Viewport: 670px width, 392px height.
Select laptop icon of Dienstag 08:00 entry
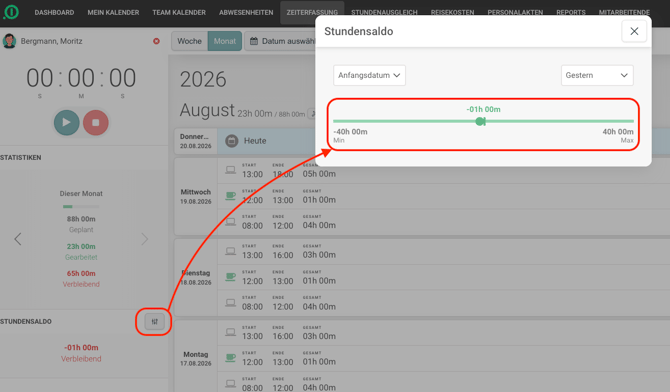click(231, 303)
